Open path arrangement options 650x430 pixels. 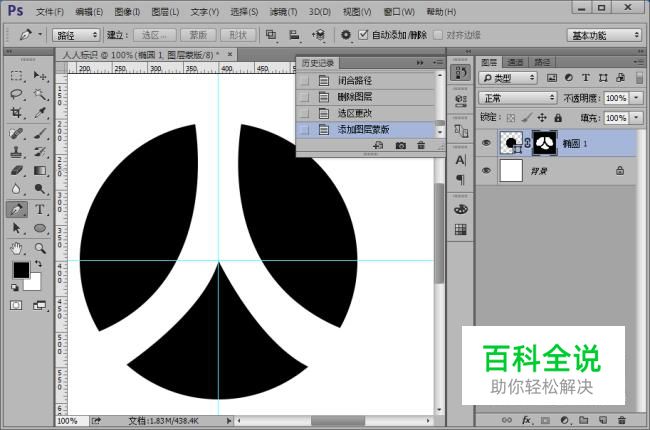[x=318, y=35]
